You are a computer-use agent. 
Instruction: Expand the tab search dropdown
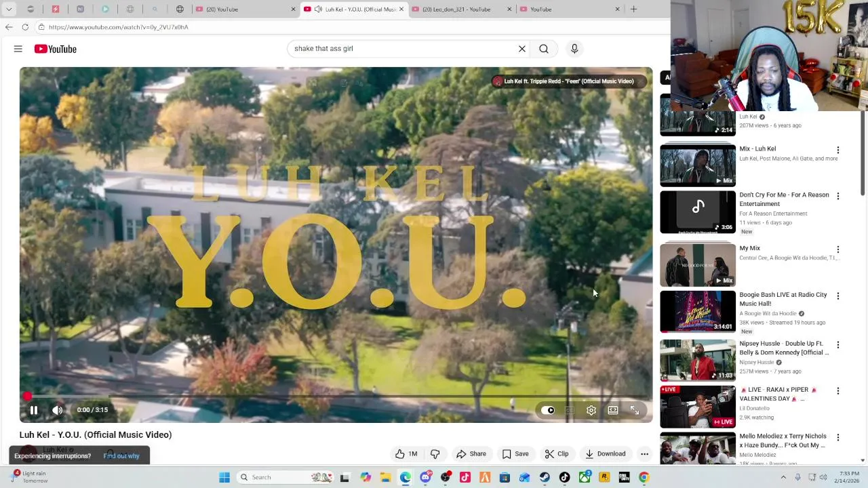pos(9,9)
